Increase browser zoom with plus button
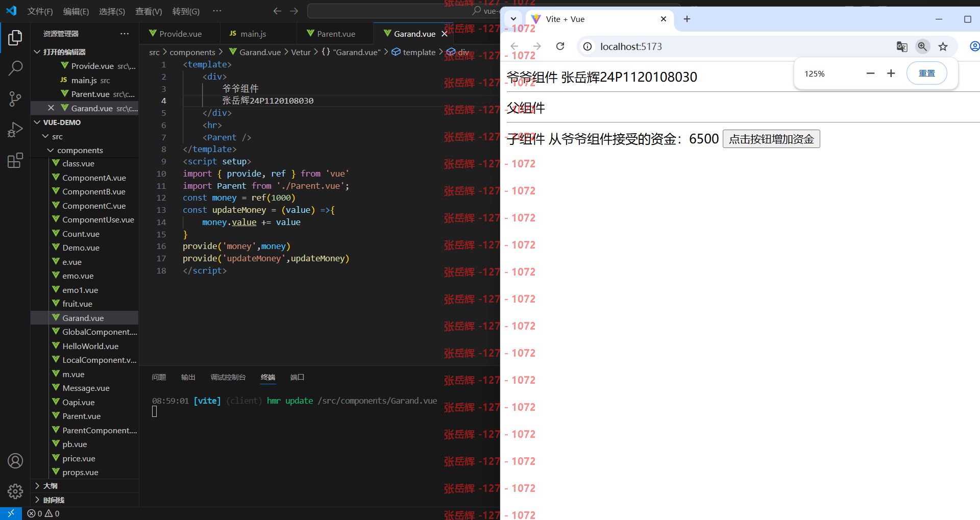Image resolution: width=980 pixels, height=520 pixels. (891, 73)
